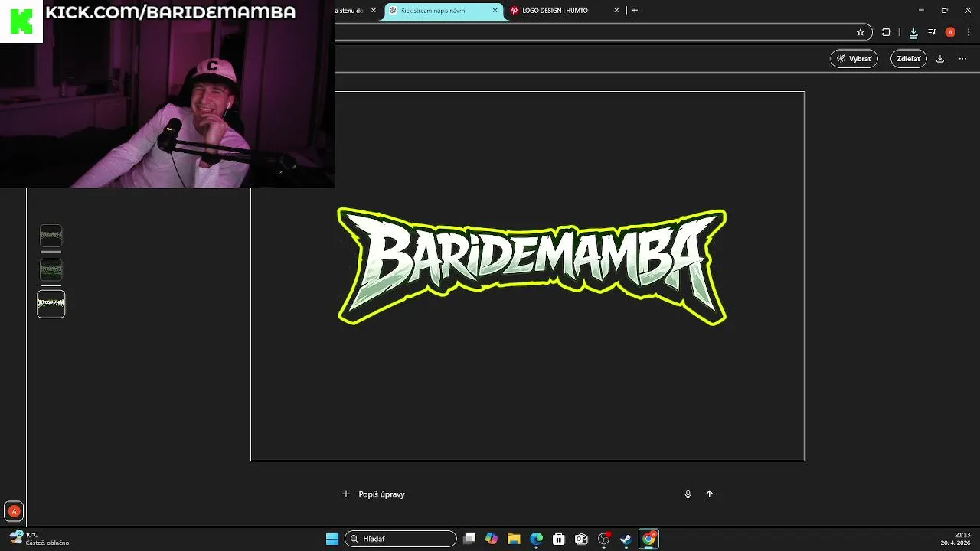
Task: Download the generated image
Action: (940, 59)
